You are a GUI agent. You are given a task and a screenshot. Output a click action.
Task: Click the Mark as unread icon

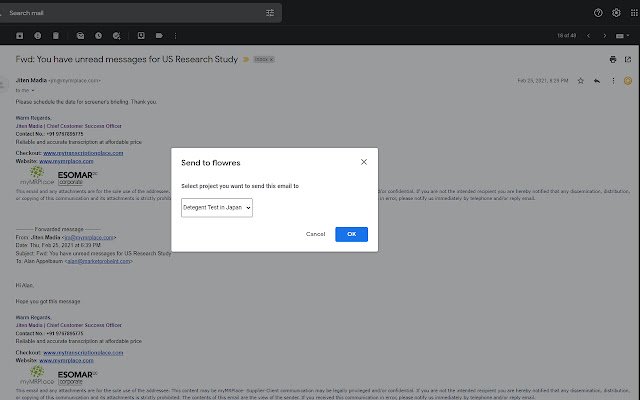(x=80, y=36)
